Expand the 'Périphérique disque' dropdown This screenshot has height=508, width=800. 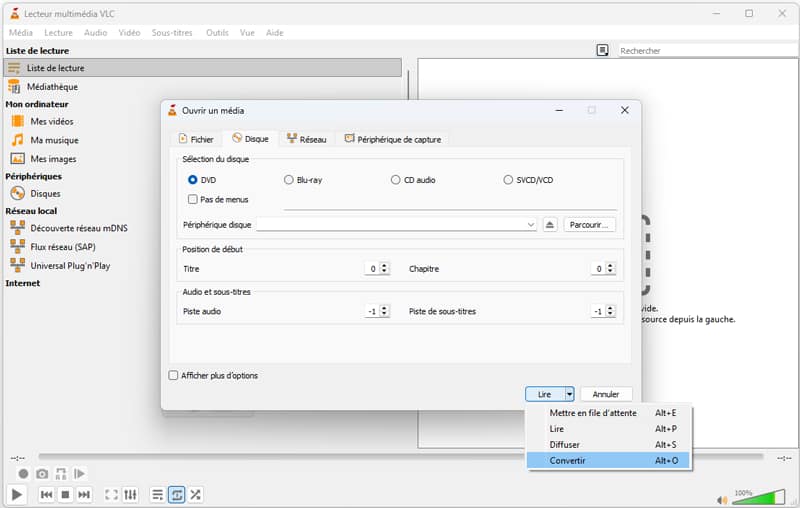[531, 225]
